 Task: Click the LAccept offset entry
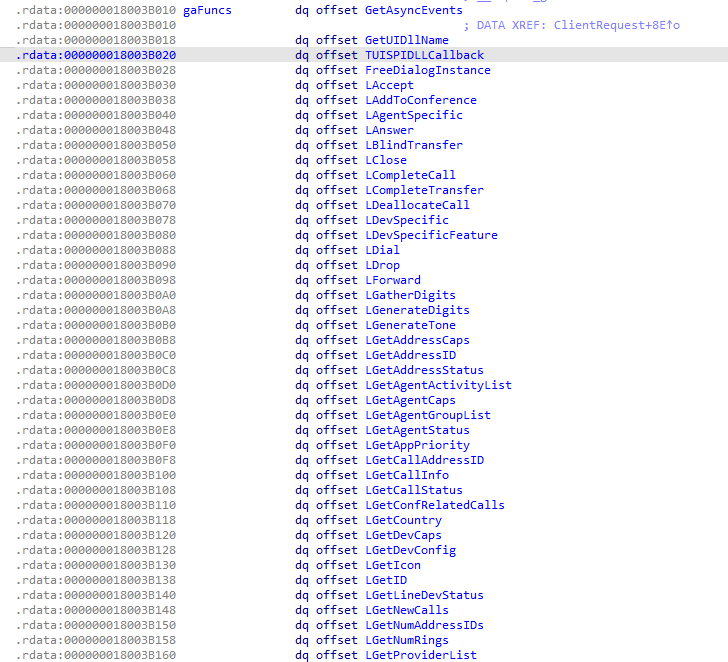[x=389, y=85]
